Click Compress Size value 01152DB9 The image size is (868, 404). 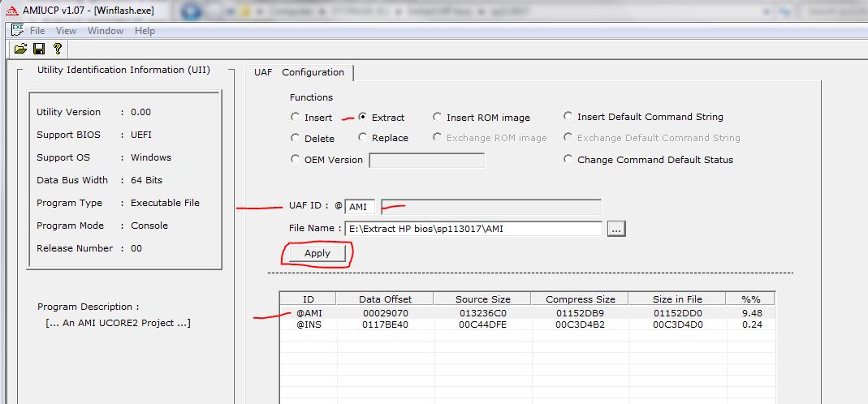(580, 313)
